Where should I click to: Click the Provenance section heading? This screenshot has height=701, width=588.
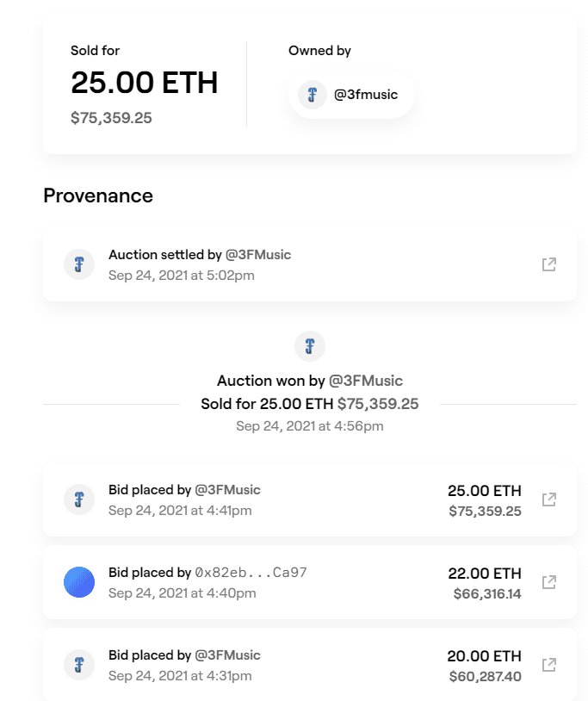click(98, 196)
